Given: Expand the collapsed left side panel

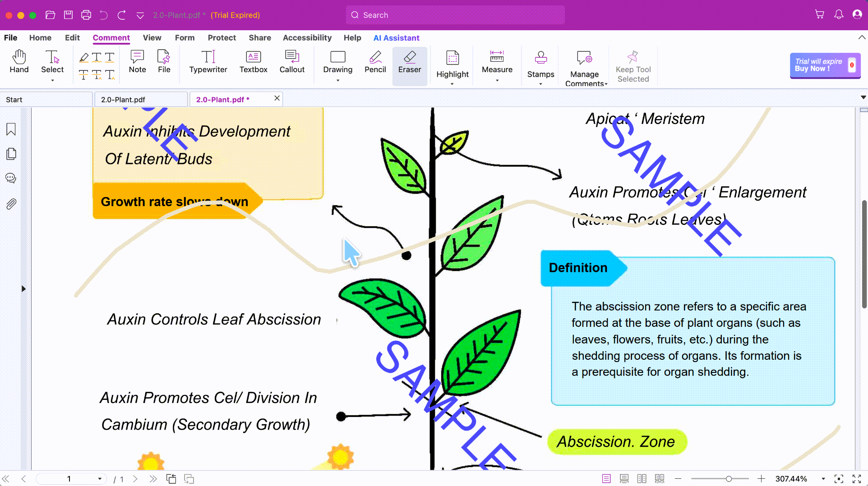Looking at the screenshot, I should [x=23, y=289].
